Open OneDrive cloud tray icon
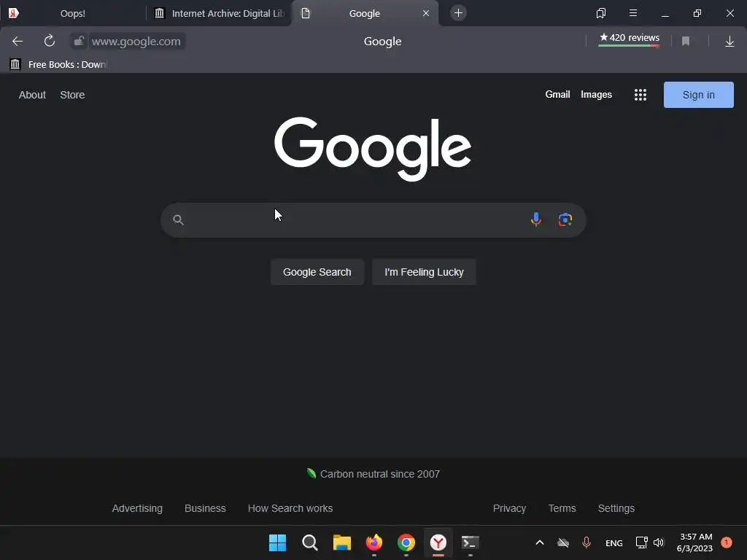 click(x=563, y=542)
